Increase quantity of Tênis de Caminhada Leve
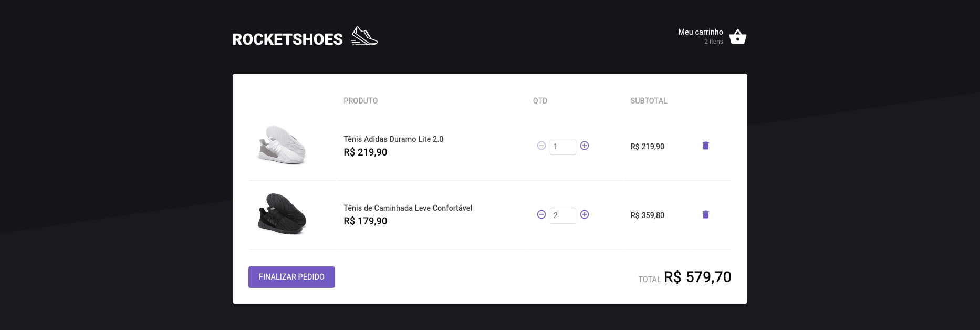The height and width of the screenshot is (330, 980). click(x=585, y=215)
